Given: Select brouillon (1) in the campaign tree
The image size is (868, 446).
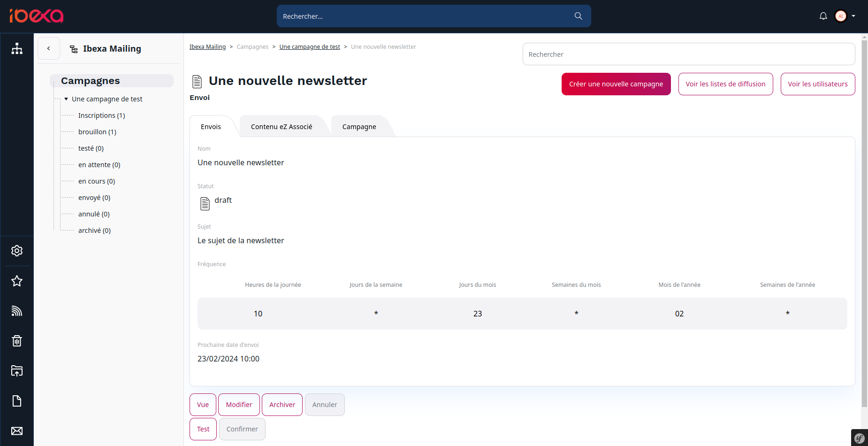Looking at the screenshot, I should point(97,131).
